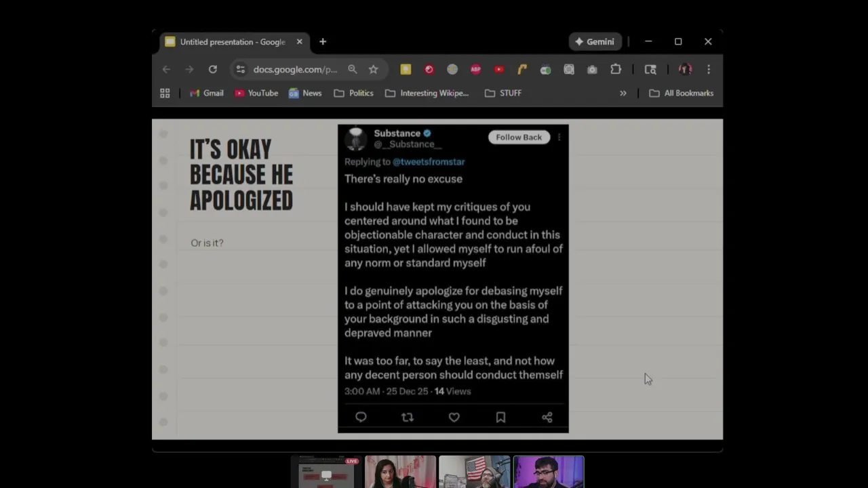Viewport: 868px width, 488px height.
Task: Open the tweet's three-dot options menu
Action: pos(559,137)
